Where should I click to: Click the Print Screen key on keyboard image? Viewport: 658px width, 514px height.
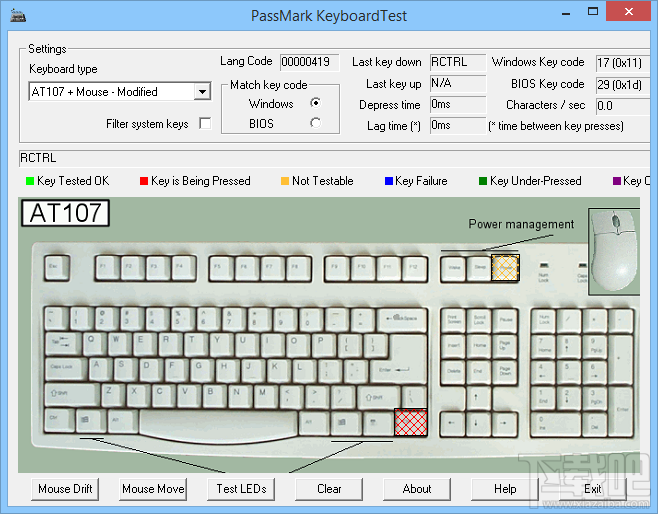(x=454, y=320)
